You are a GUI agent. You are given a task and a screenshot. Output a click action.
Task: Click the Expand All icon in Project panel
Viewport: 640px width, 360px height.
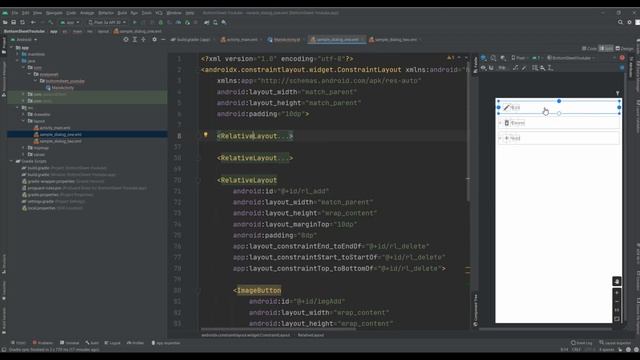pyautogui.click(x=135, y=40)
